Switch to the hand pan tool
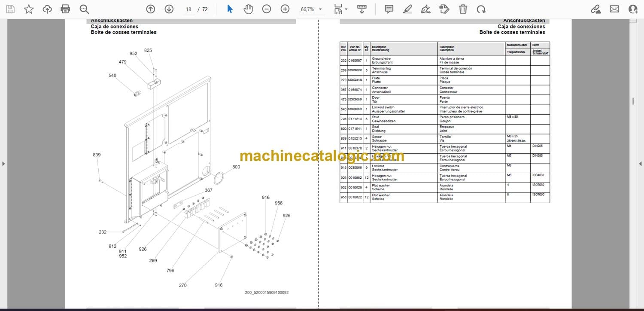The width and height of the screenshot is (644, 311). coord(248,9)
